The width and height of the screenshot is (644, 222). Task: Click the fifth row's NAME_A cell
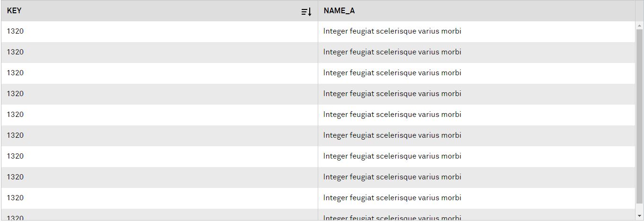tap(392, 115)
